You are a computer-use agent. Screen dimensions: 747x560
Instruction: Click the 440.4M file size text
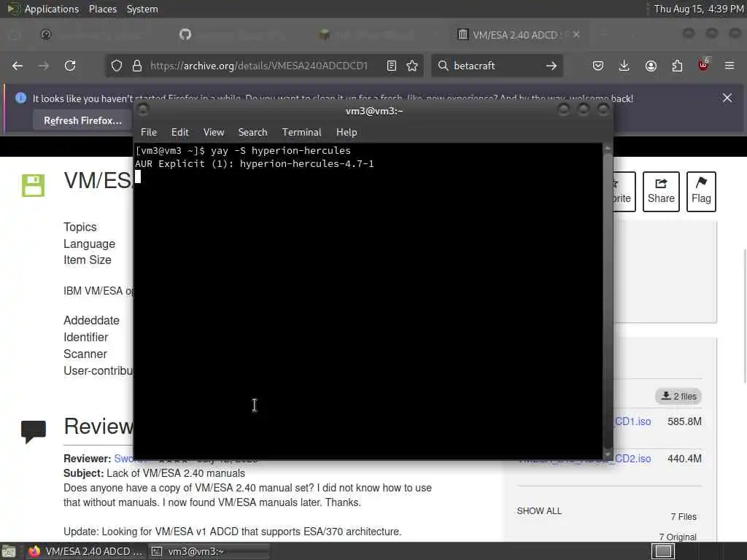point(684,459)
